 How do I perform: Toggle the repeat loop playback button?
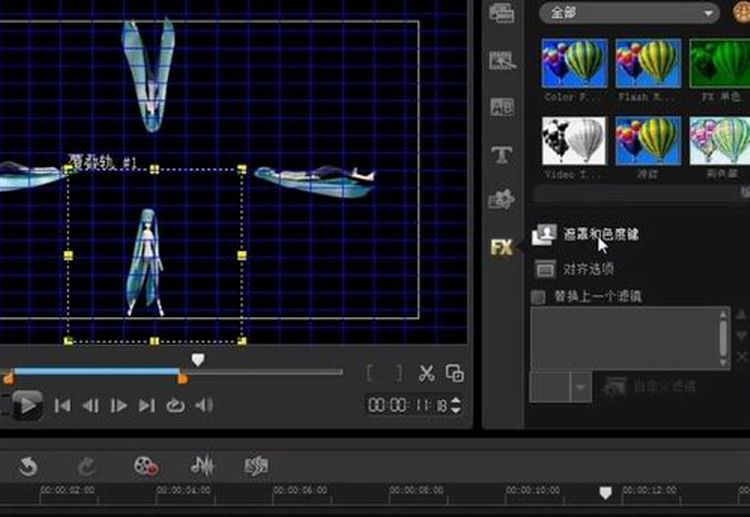pos(176,406)
